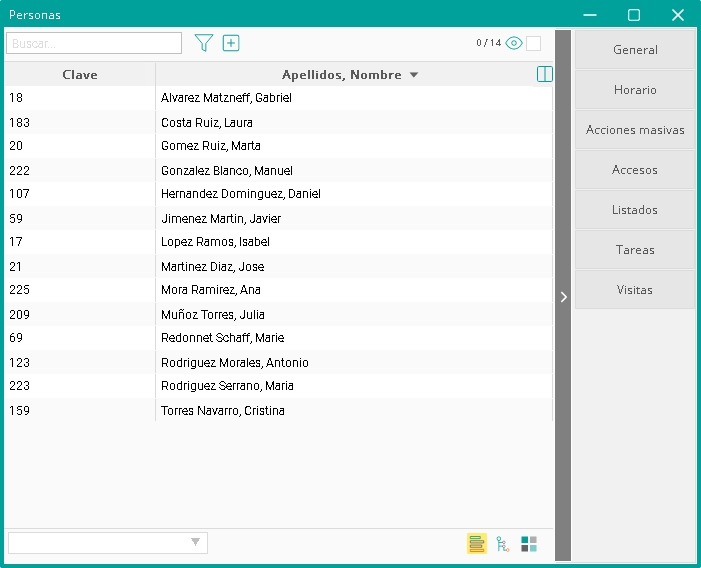Open the column chooser icon
Image resolution: width=701 pixels, height=568 pixels.
[x=545, y=74]
